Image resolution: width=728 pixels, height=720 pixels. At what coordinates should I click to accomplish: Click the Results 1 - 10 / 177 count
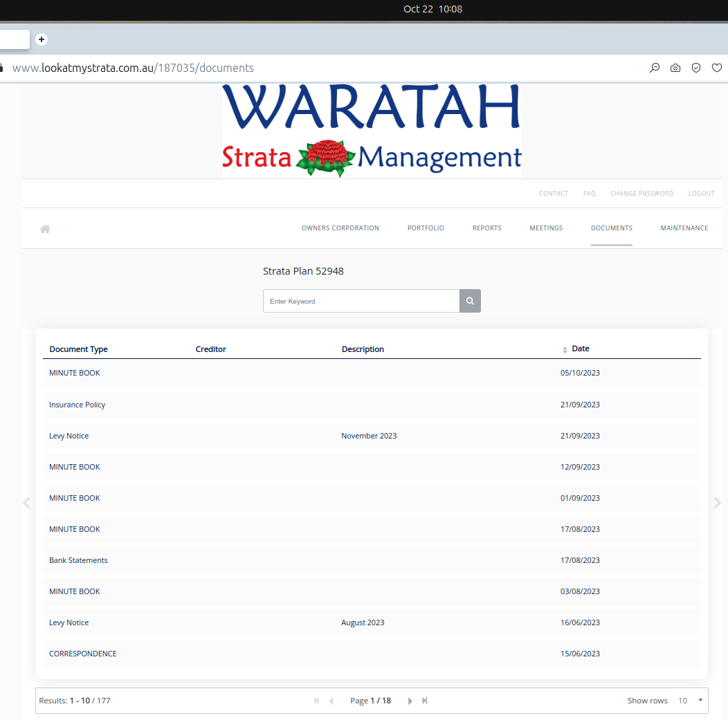[x=75, y=701]
